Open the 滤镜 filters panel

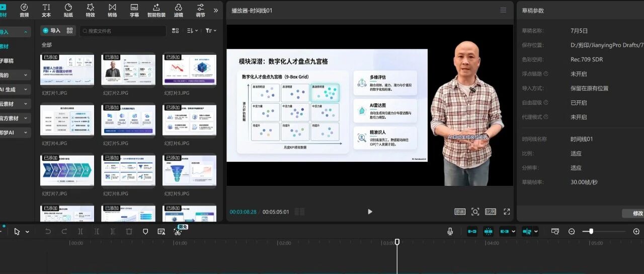pos(179,10)
